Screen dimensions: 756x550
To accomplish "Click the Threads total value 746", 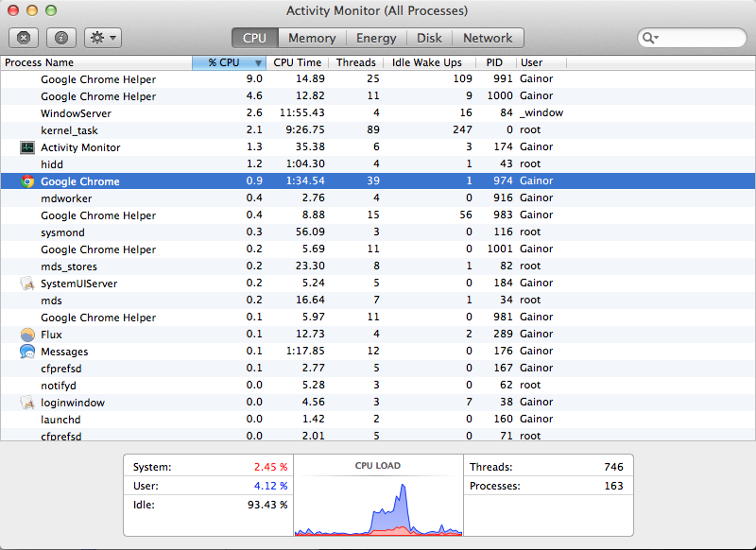I will (613, 467).
